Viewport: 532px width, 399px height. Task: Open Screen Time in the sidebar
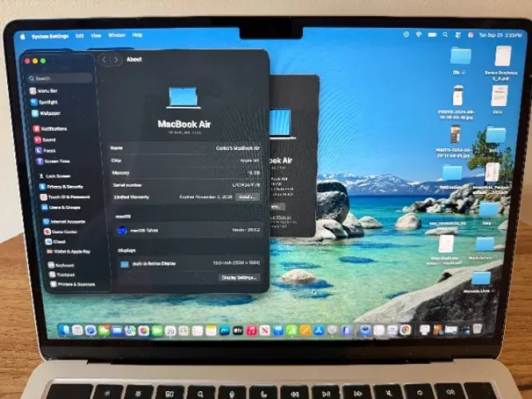click(x=53, y=161)
